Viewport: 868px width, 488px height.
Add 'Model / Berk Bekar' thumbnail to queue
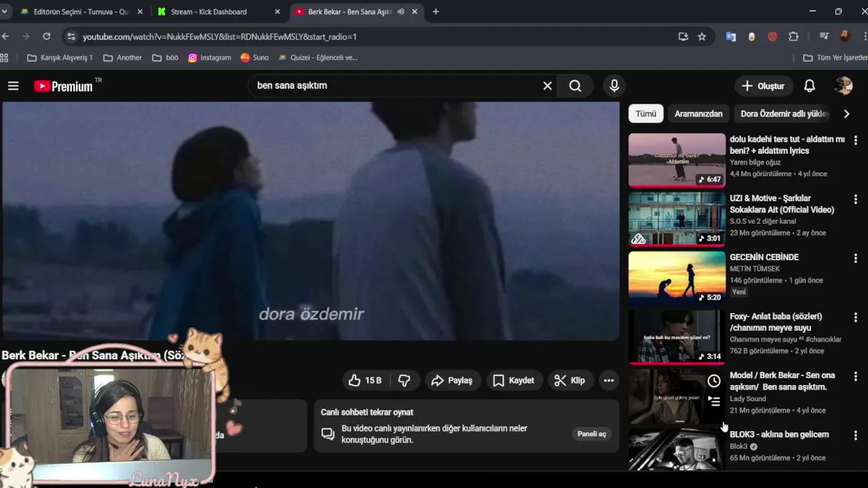pos(713,402)
